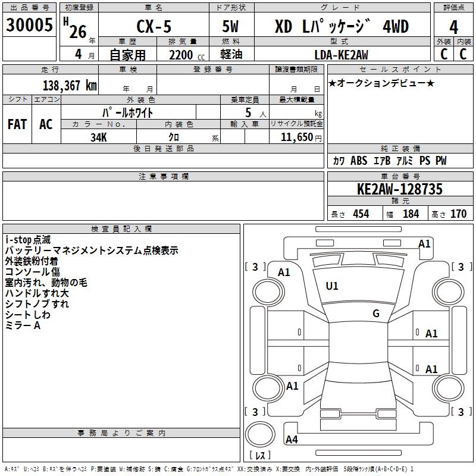Viewport: 476px width, 476px height.
Task: Click the length value 454
Action: (x=361, y=214)
